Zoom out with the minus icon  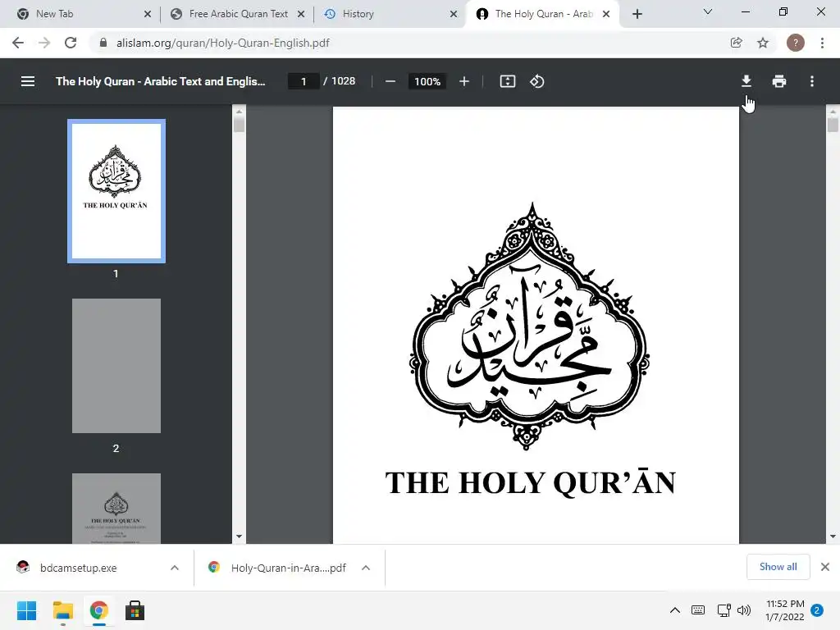[390, 81]
